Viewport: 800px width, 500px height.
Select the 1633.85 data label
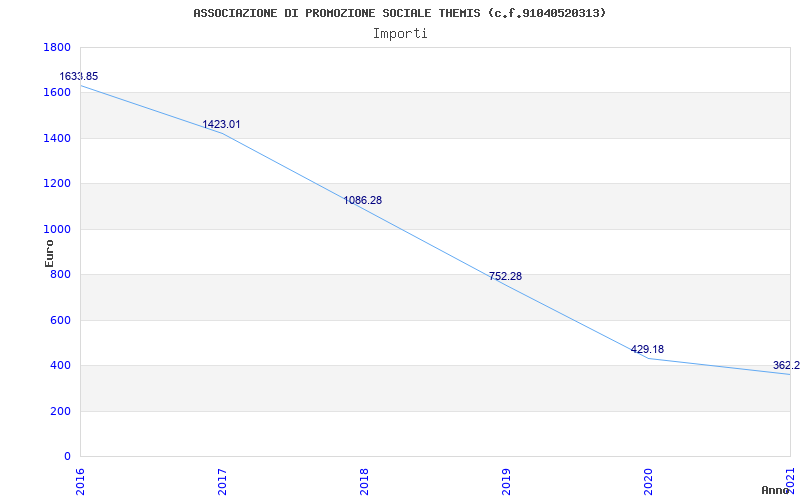[x=79, y=77]
